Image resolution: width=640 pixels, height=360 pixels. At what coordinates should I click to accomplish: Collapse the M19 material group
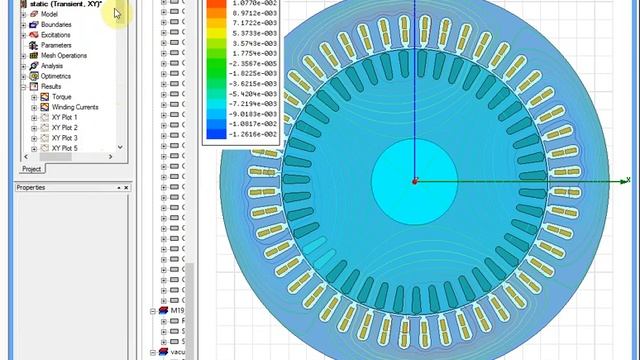pos(153,311)
